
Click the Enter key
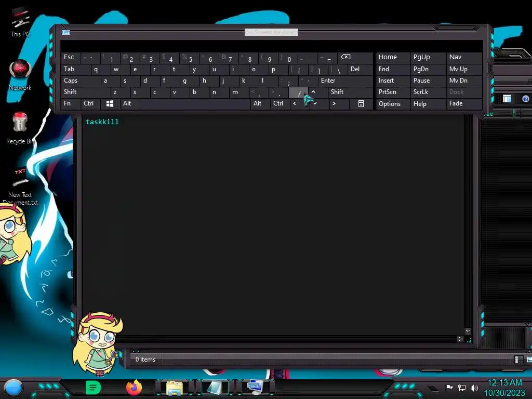point(345,81)
